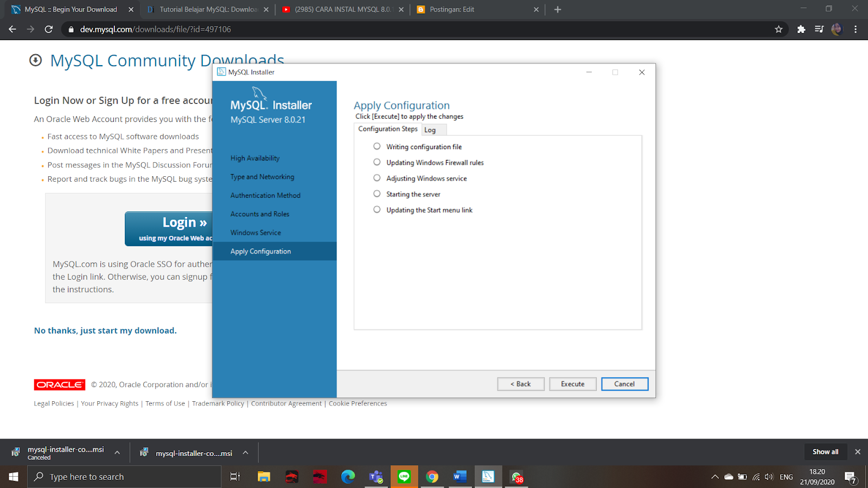Open the Cookie Preferences footer link

358,403
